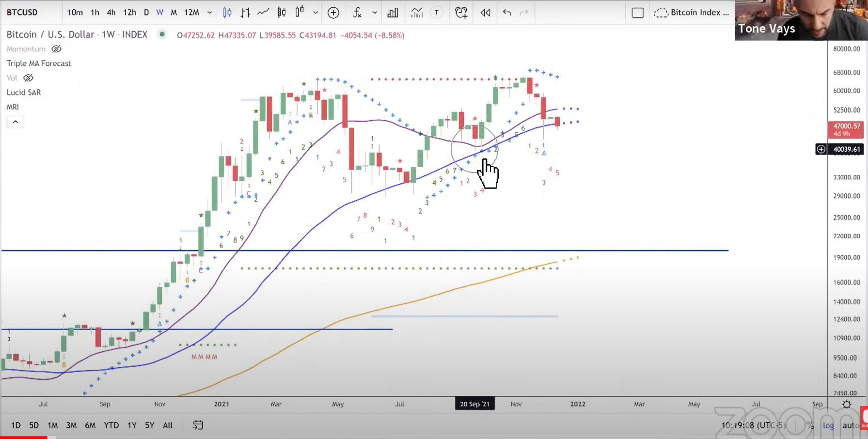This screenshot has width=868, height=439.
Task: Start Bar Replay with rewind icon
Action: click(485, 13)
